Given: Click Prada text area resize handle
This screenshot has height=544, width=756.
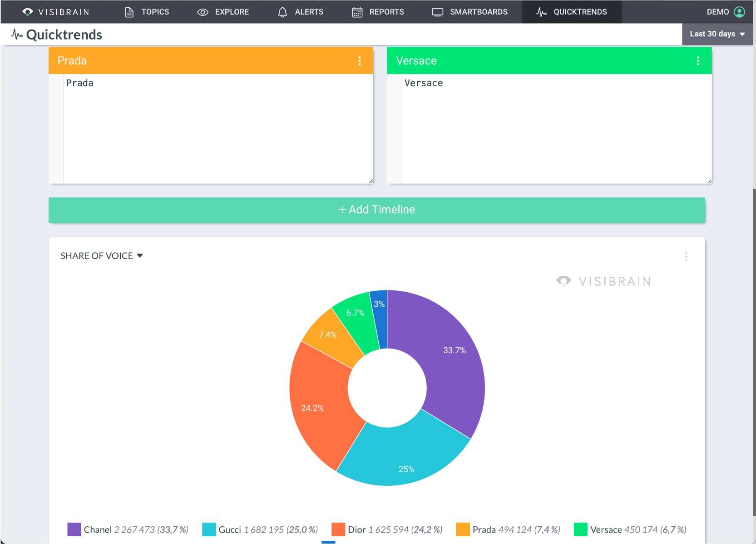Looking at the screenshot, I should point(371,181).
